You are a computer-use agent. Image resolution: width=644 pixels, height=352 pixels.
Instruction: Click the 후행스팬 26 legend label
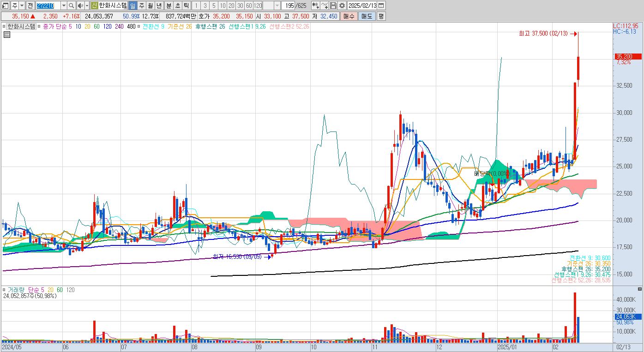pos(210,26)
